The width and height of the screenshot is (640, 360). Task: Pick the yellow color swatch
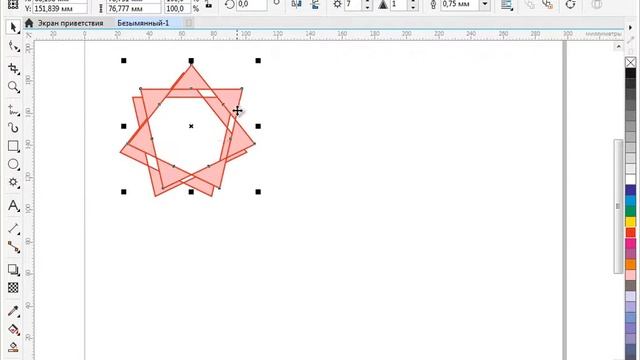click(631, 222)
